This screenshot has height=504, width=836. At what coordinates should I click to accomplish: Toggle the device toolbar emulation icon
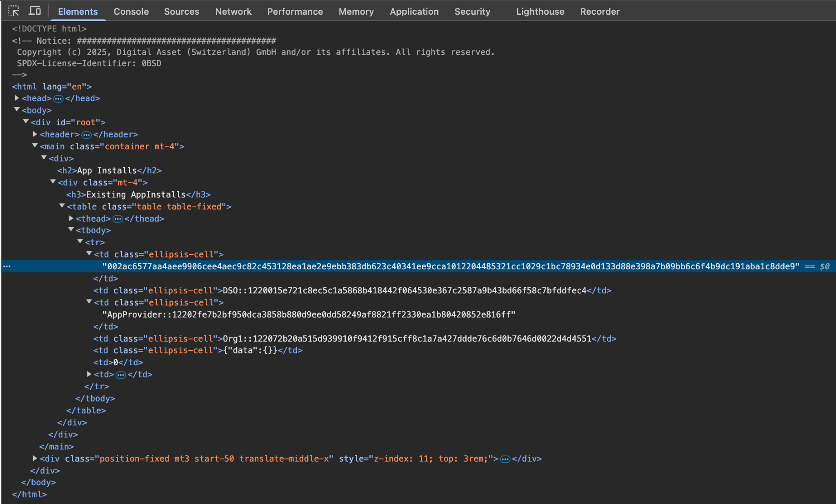35,11
